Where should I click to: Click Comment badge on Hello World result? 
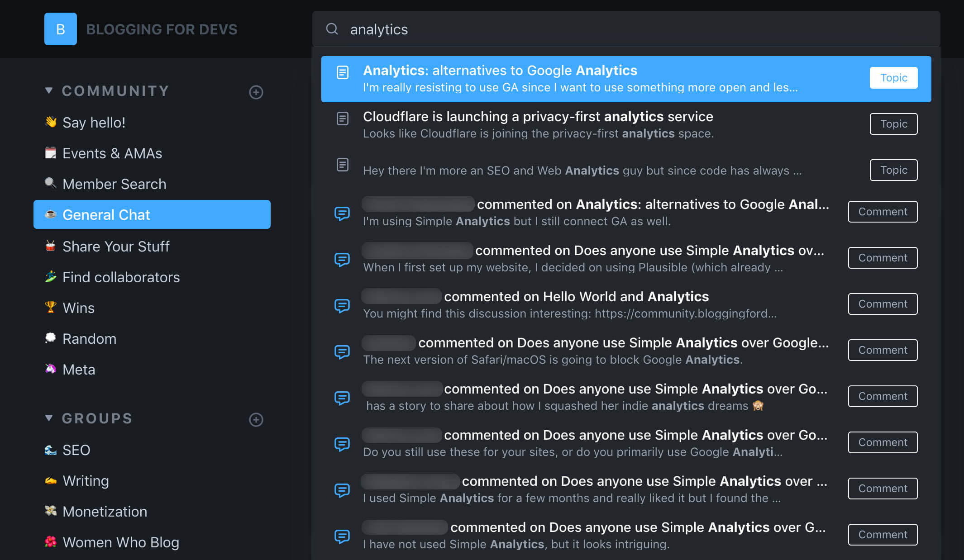(883, 304)
